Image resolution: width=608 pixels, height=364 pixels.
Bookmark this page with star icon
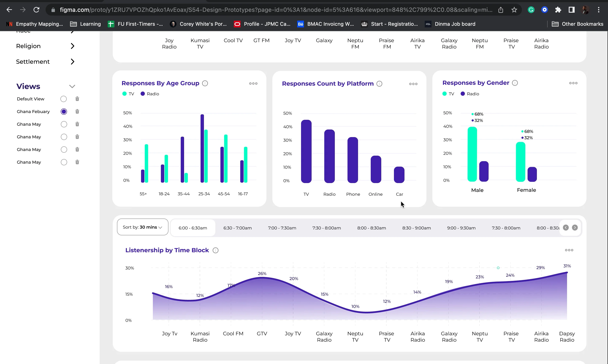[514, 10]
